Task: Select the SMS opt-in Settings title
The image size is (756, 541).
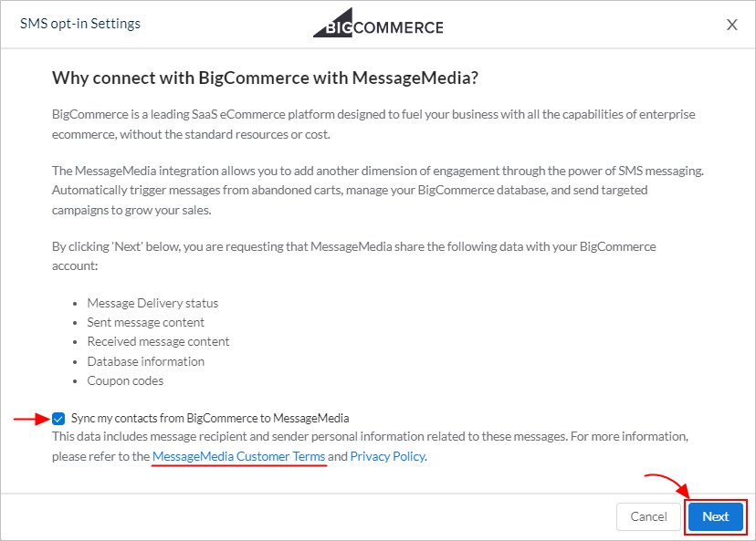Action: coord(80,24)
